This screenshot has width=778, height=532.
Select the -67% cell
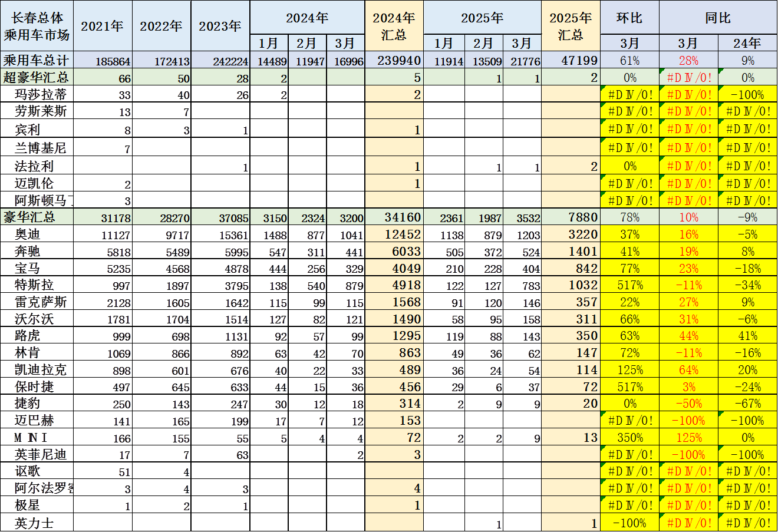coord(747,404)
